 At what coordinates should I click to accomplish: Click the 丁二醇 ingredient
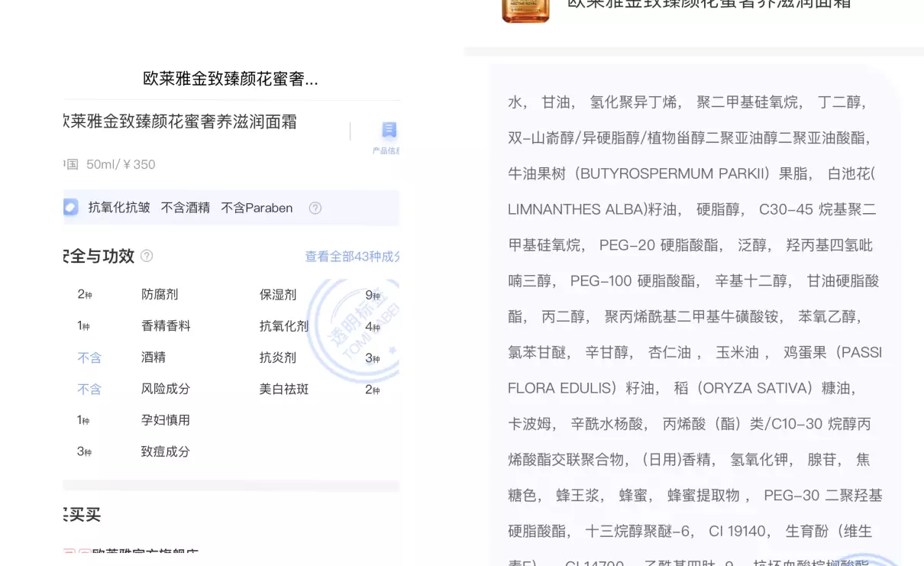(840, 102)
